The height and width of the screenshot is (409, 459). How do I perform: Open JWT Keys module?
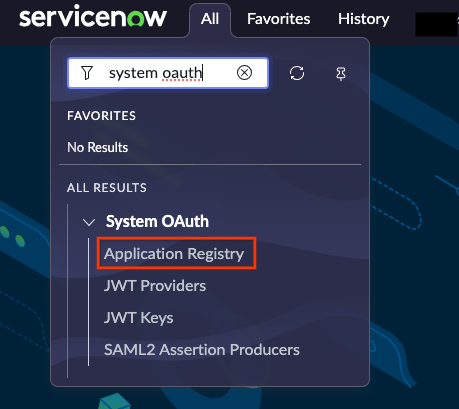138,318
